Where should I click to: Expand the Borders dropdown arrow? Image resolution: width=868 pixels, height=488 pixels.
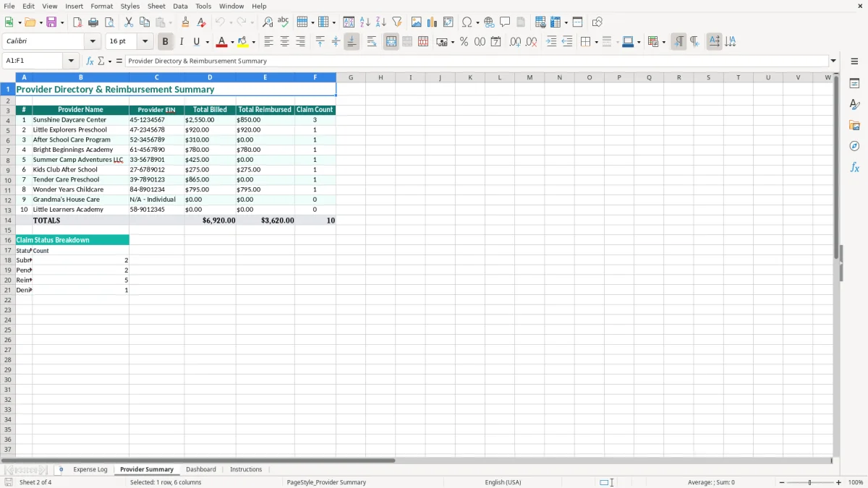[x=596, y=42]
